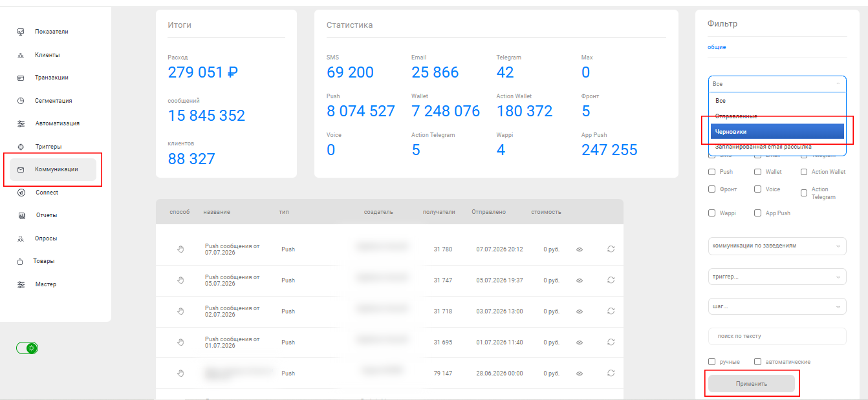This screenshot has width=868, height=400.
Task: Click the Автоматизация sliders icon
Action: tap(21, 123)
